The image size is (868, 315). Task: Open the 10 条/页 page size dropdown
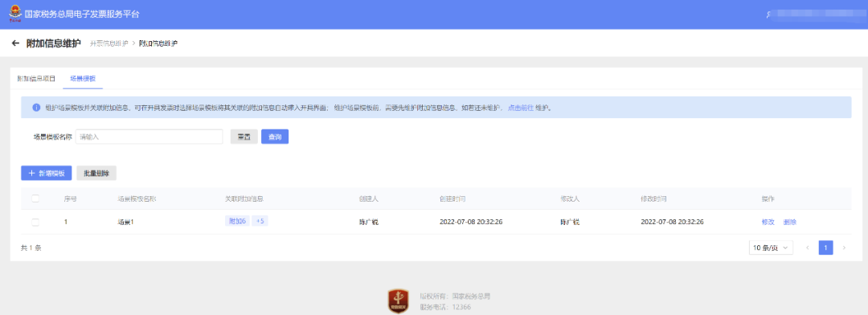771,247
